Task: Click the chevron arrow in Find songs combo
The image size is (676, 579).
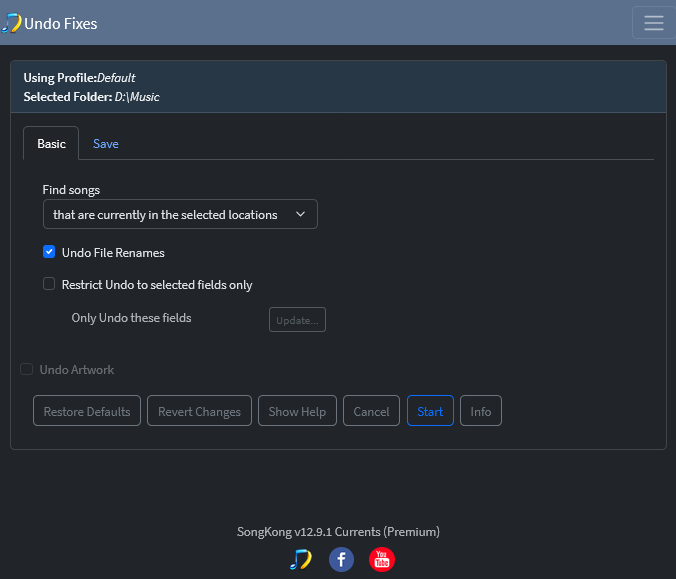Action: (300, 214)
